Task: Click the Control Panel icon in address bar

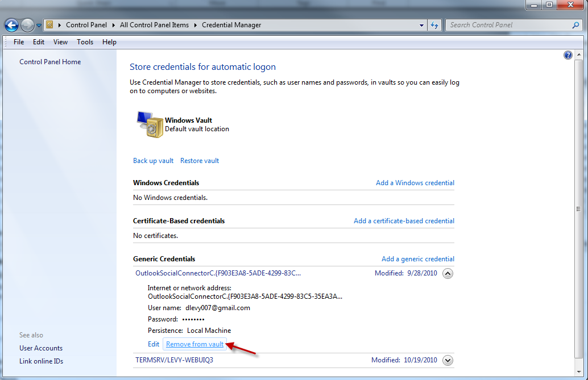Action: tap(49, 25)
